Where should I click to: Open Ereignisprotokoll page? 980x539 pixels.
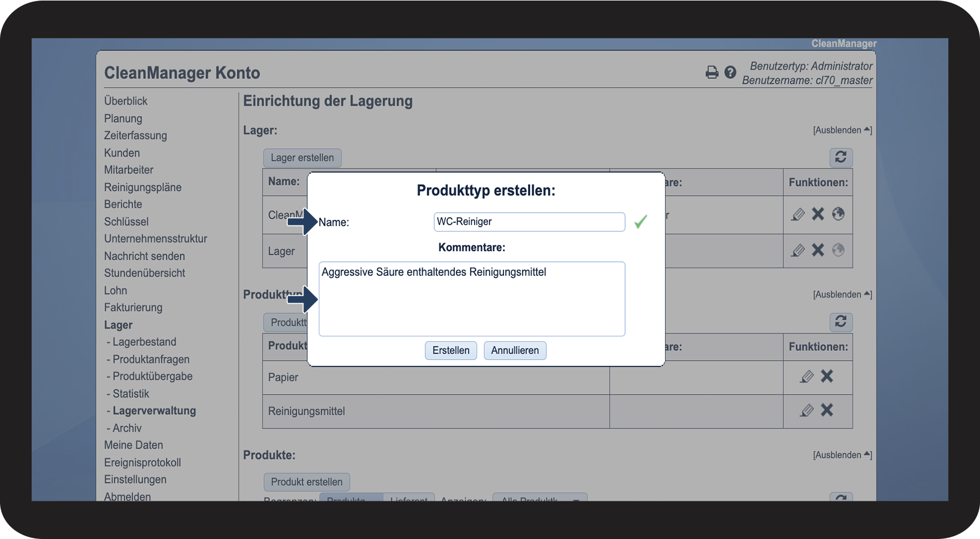click(143, 462)
